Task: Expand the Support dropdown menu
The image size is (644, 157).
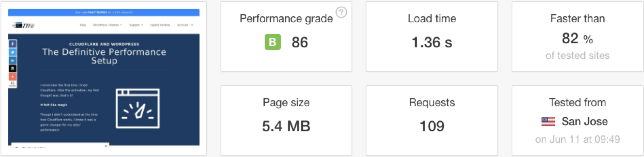Action: (136, 25)
